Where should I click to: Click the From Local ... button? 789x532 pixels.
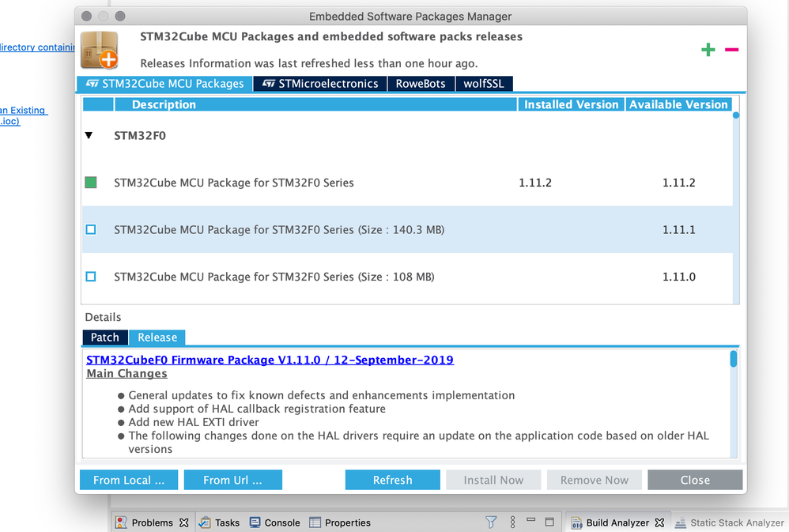point(129,480)
